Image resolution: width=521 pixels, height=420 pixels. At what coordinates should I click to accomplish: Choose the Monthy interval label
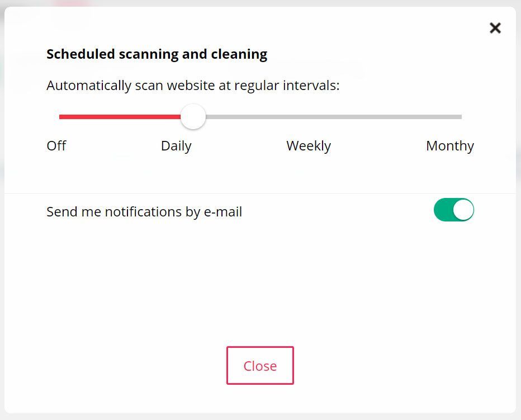(x=450, y=146)
